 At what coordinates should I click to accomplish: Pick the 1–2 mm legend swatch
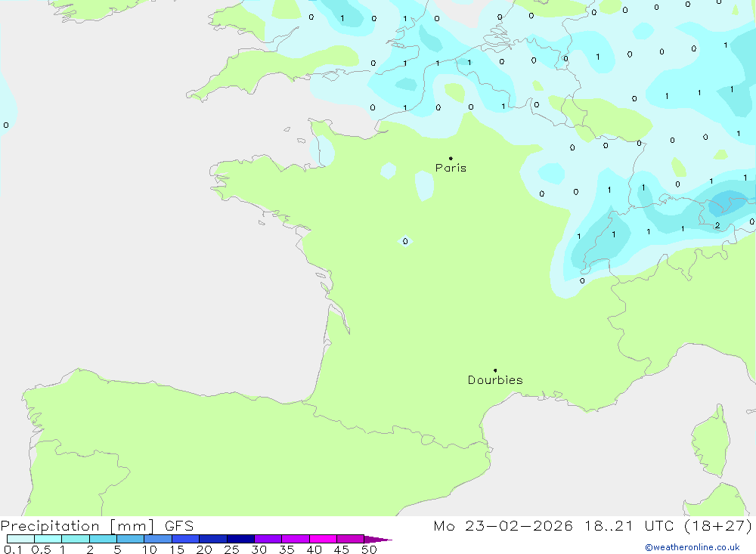pos(76,539)
